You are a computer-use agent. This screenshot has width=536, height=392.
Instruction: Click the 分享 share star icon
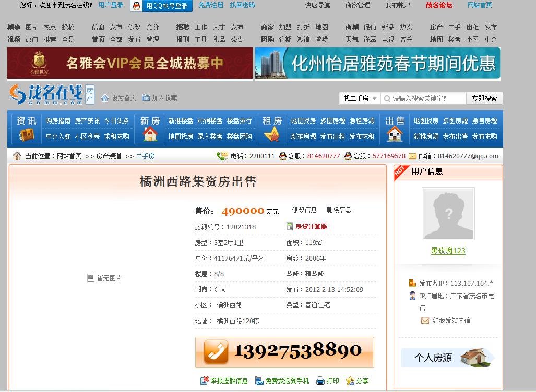[x=350, y=381]
